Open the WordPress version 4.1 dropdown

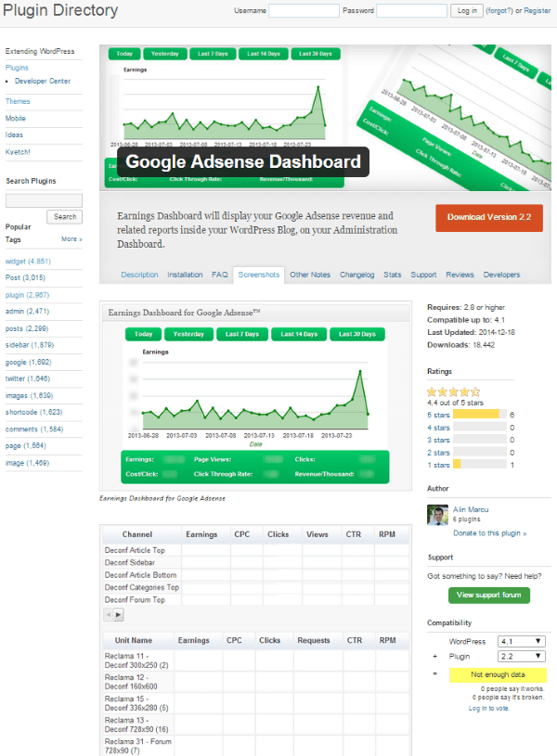coord(522,641)
